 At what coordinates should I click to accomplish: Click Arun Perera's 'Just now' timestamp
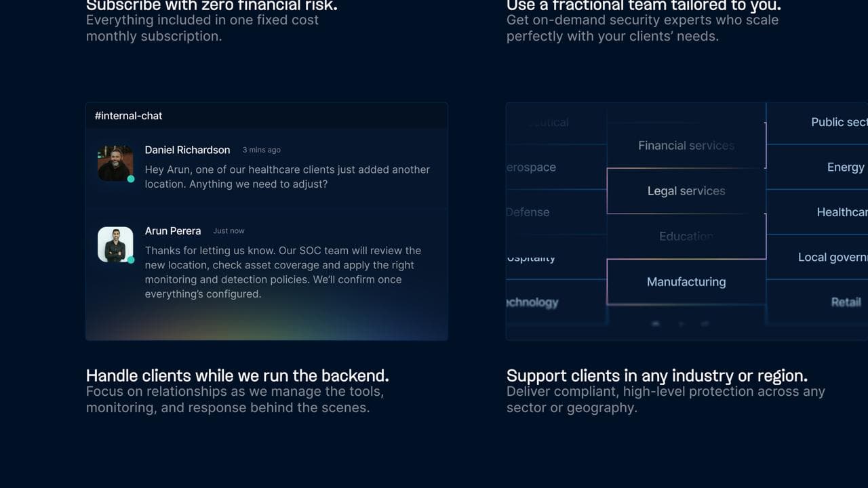point(229,230)
